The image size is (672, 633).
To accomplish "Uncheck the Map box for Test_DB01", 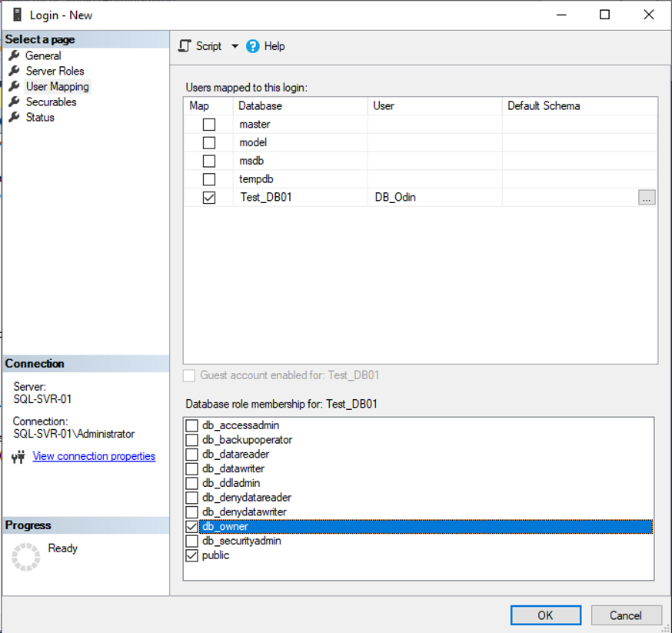I will pyautogui.click(x=209, y=198).
